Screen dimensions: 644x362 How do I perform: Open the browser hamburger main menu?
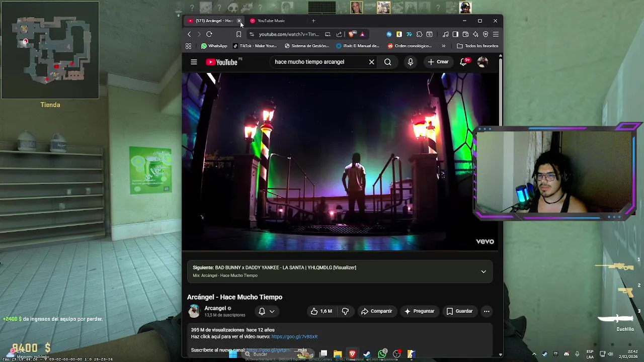point(496,34)
